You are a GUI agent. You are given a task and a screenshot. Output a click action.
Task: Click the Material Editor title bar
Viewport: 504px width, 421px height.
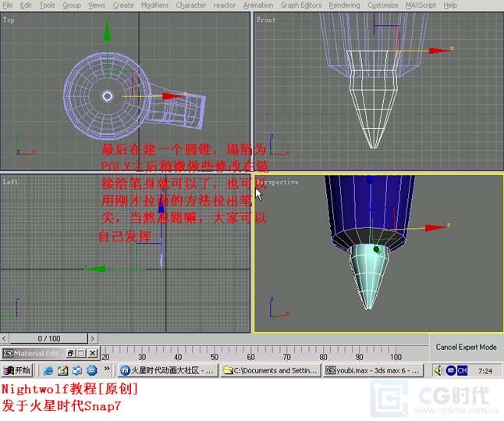[x=34, y=353]
